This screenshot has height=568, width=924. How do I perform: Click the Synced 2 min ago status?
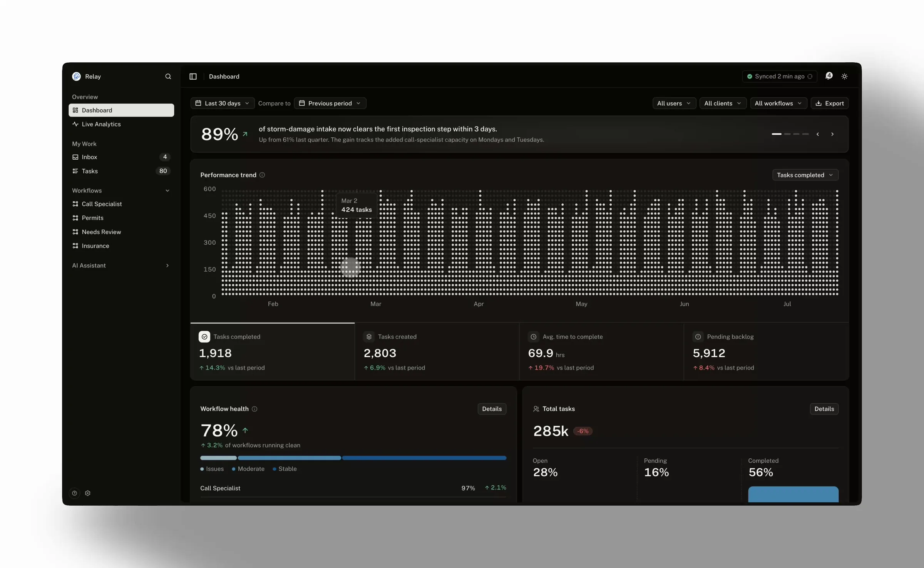[780, 76]
